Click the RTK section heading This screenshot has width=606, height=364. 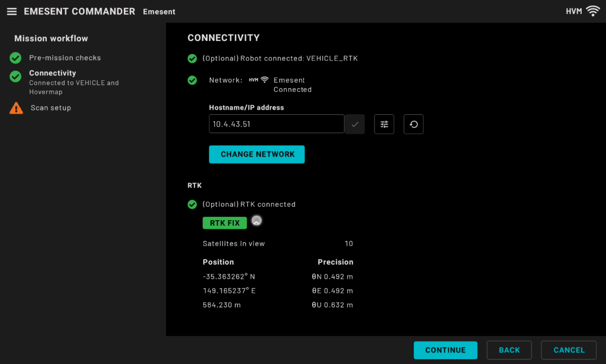[195, 186]
